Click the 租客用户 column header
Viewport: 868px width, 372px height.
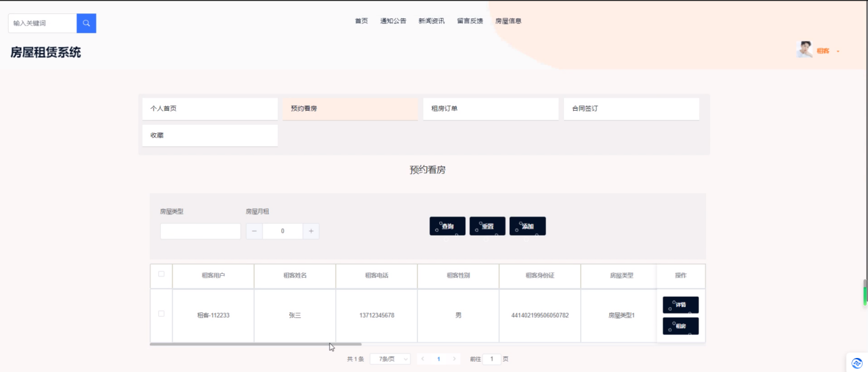point(213,276)
